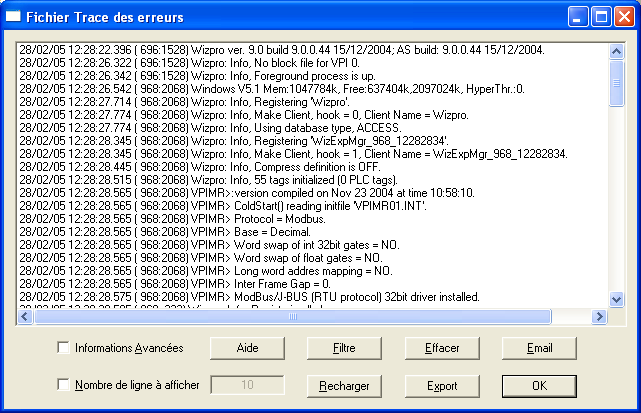The image size is (641, 413).
Task: Click the line count field showing 10
Action: (x=247, y=385)
